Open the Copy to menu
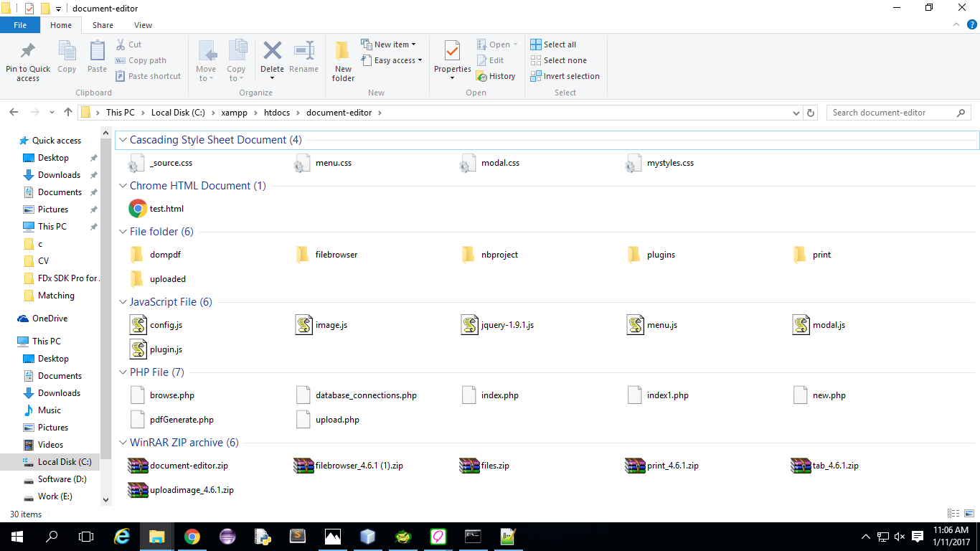 pyautogui.click(x=236, y=61)
